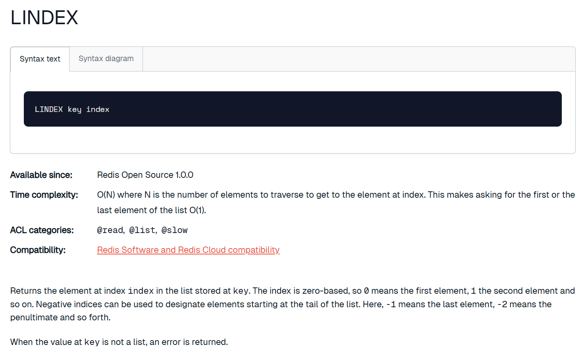
Task: Select the 'Compatibility:' label
Action: 38,250
